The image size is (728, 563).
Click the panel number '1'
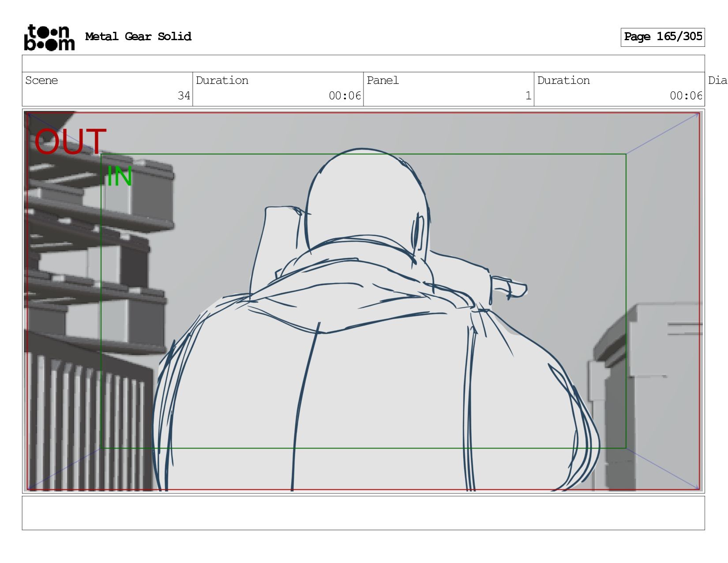528,96
